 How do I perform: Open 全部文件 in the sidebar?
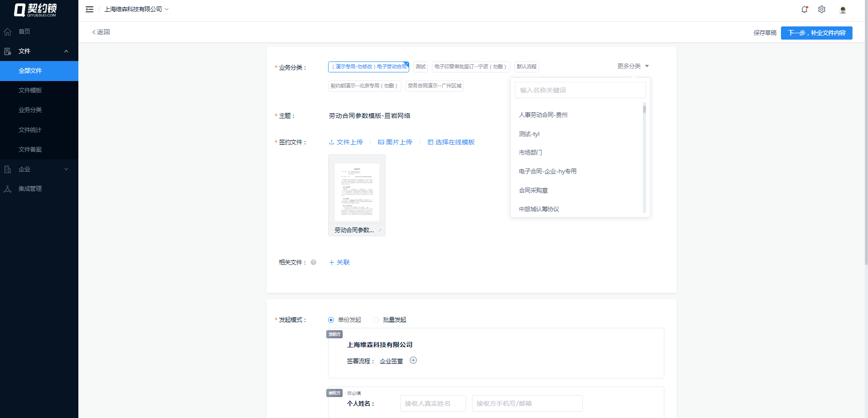[x=39, y=71]
